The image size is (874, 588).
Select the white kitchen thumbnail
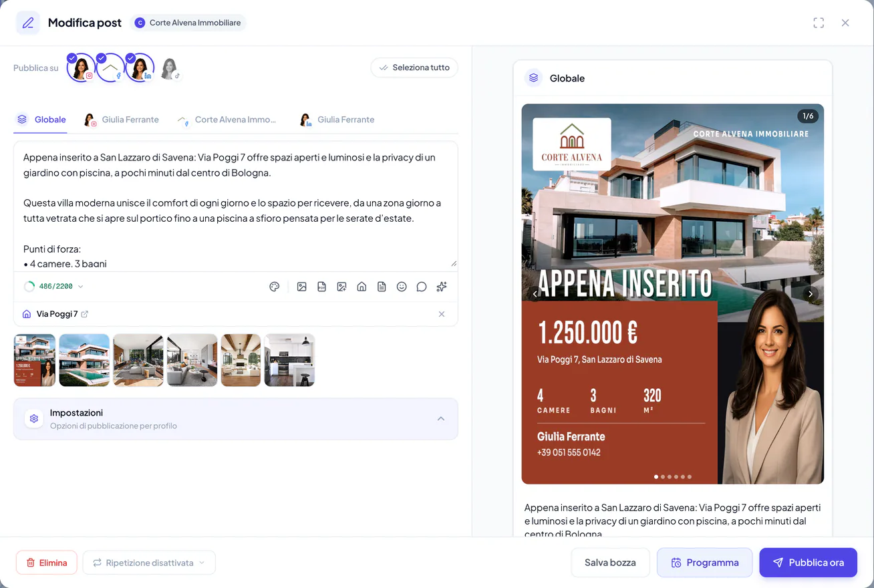(x=289, y=360)
